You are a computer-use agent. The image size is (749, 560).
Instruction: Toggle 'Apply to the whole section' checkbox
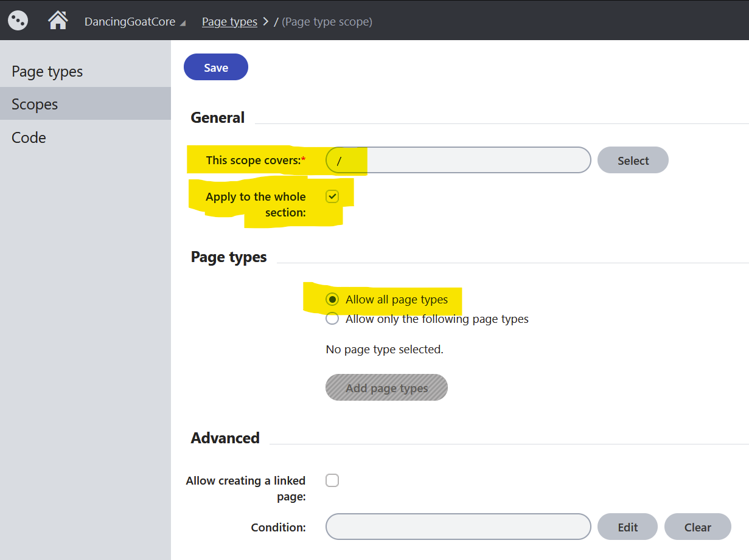332,196
